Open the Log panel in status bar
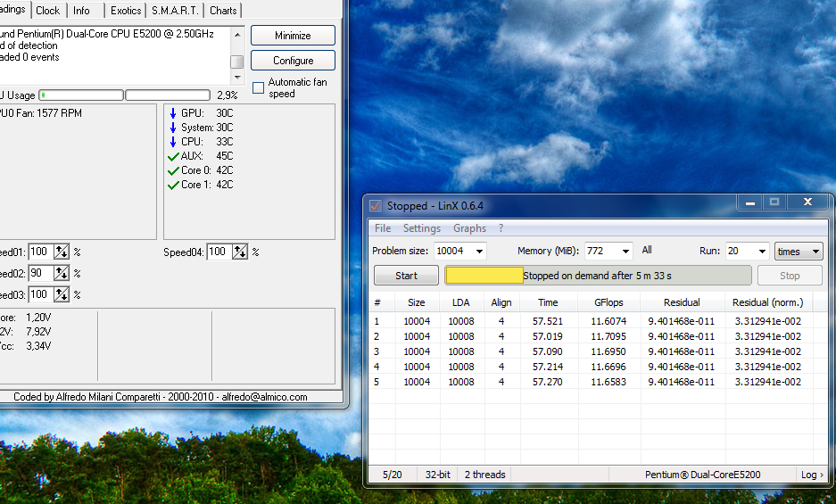Viewport: 836px width, 504px height. (812, 475)
